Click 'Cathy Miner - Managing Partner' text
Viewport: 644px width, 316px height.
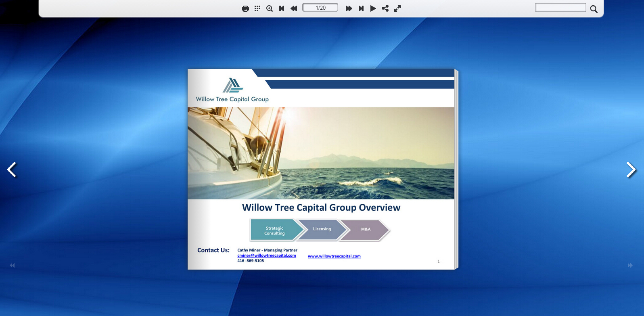point(267,250)
